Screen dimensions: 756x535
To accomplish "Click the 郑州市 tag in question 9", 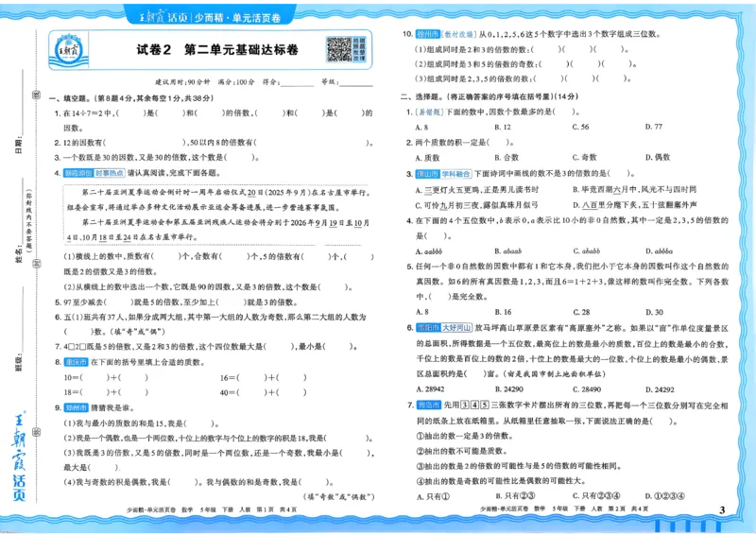I will click(76, 408).
